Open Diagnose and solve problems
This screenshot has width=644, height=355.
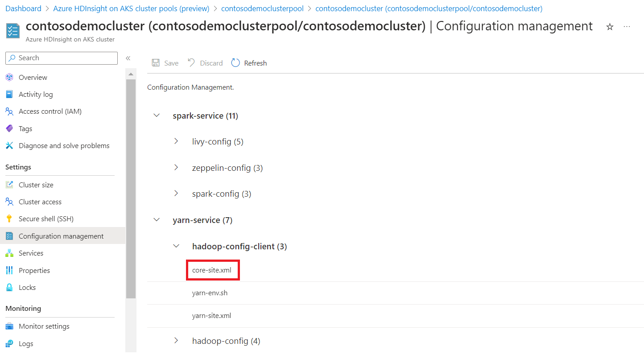(x=64, y=146)
